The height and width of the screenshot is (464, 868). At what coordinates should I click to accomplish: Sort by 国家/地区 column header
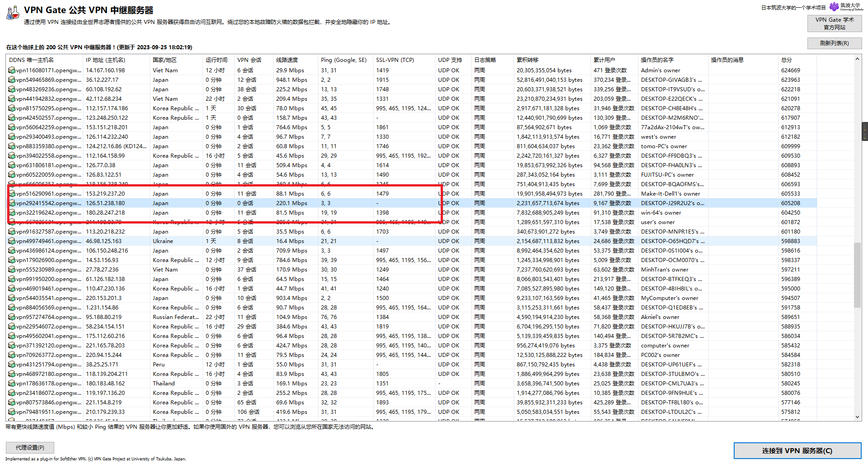pos(176,60)
